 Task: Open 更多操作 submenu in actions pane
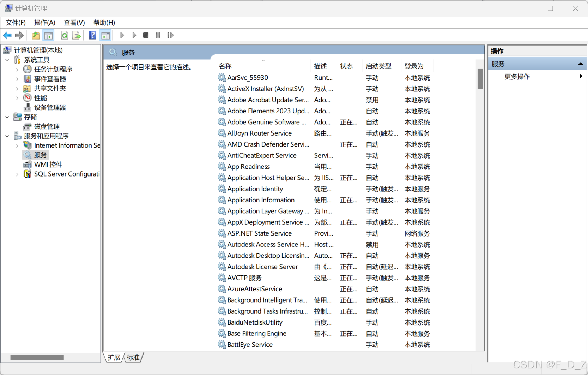pos(517,77)
